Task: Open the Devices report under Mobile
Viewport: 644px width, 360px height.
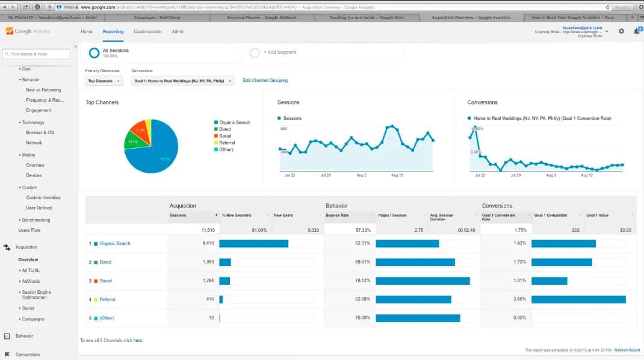Action: pyautogui.click(x=34, y=175)
